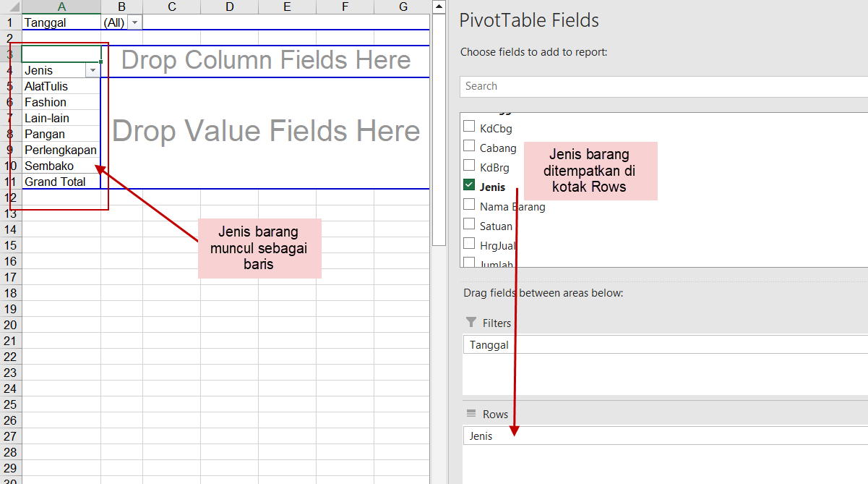
Task: Open the Jenis row label dropdown
Action: (x=93, y=70)
